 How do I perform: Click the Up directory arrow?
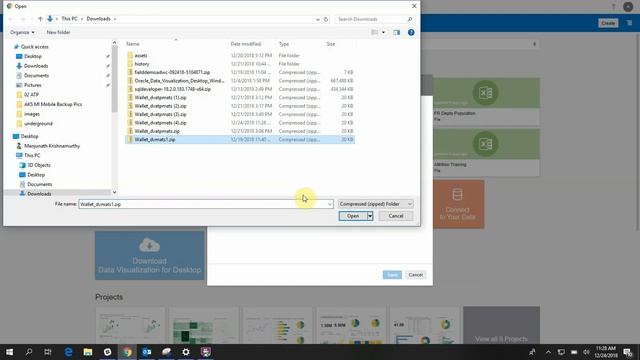click(x=40, y=19)
